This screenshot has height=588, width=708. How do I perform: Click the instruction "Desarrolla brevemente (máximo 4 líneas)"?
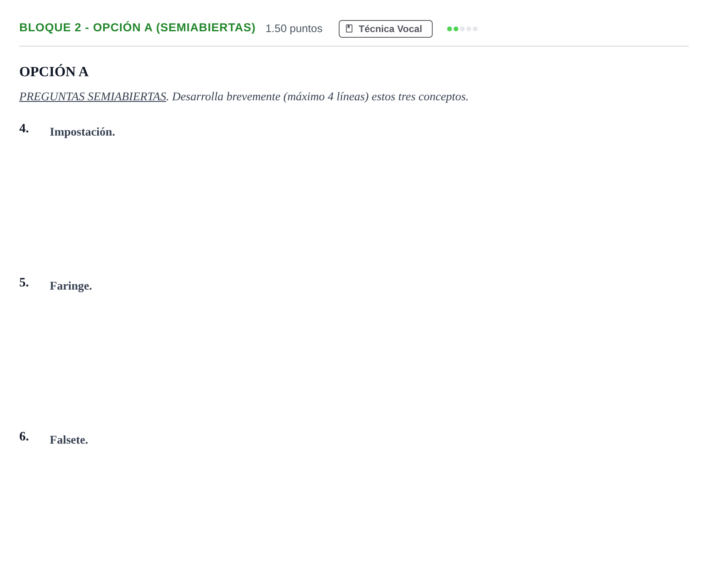coord(271,97)
